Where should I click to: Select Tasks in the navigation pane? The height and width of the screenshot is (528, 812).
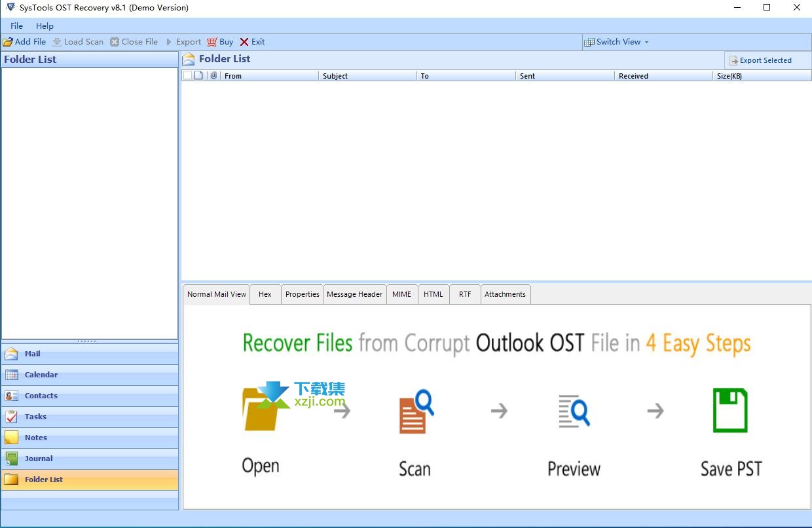[x=35, y=417]
